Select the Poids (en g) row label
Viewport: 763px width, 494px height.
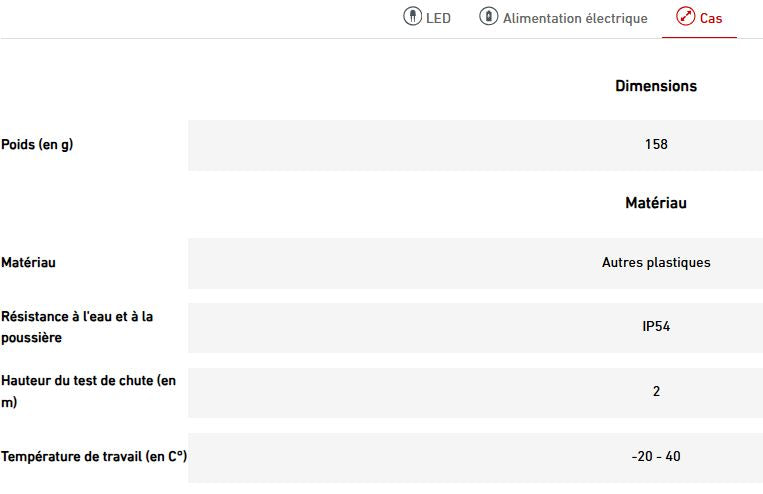(37, 145)
